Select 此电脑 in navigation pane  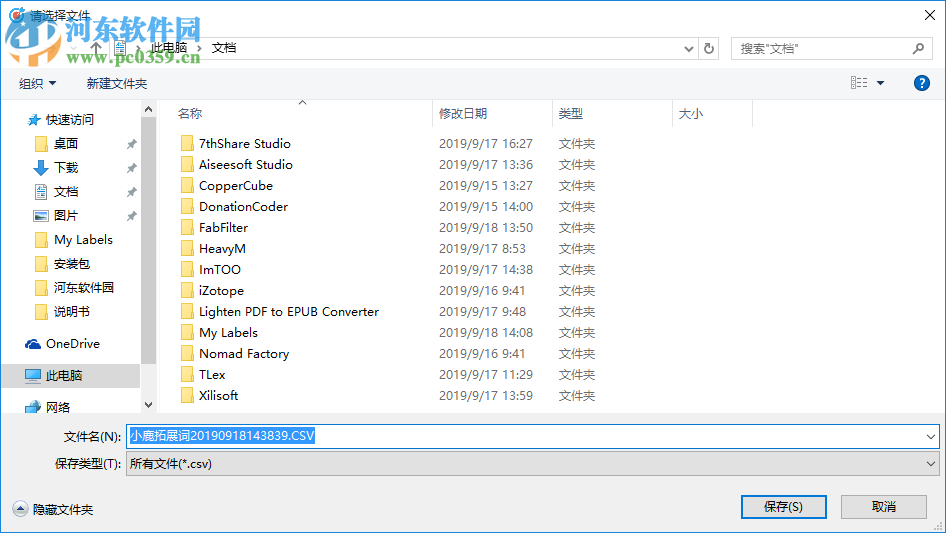coord(63,375)
